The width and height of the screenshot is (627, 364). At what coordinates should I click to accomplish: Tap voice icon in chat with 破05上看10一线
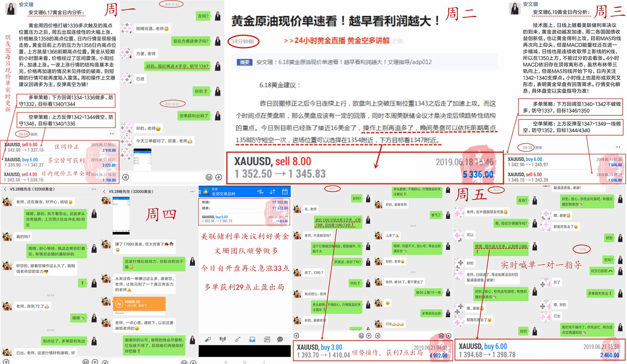378,336
